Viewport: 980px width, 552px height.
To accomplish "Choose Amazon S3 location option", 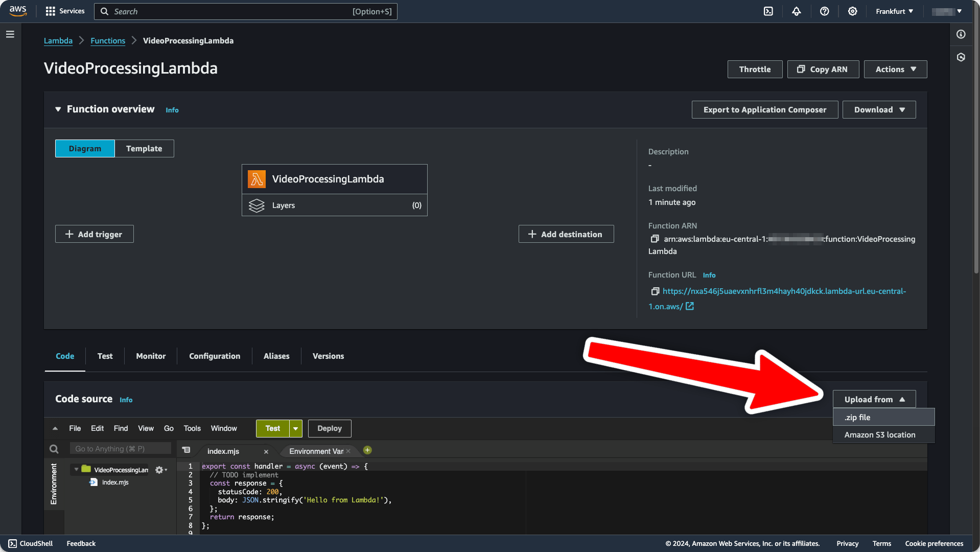I will coord(883,435).
